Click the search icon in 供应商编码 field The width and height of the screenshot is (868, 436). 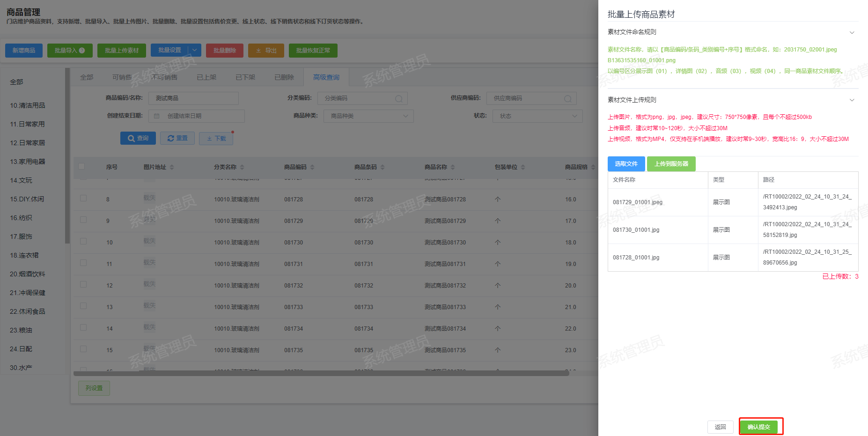pos(567,98)
